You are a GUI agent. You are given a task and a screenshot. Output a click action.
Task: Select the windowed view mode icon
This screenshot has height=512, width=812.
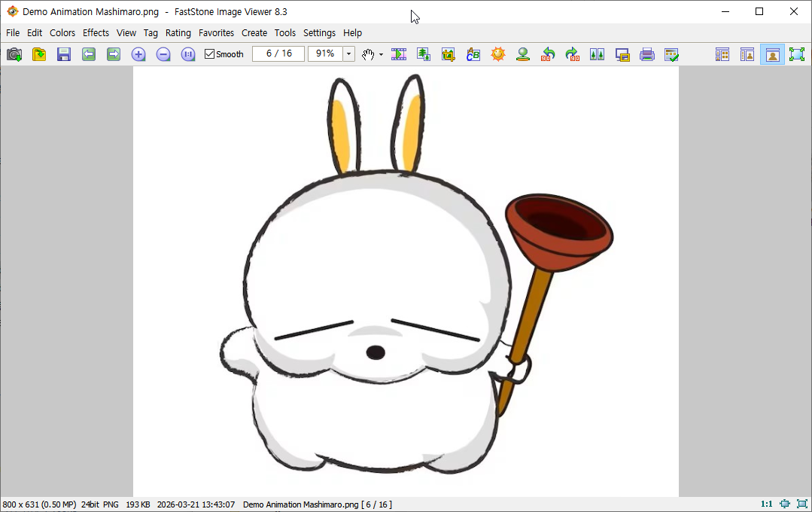[x=772, y=54]
